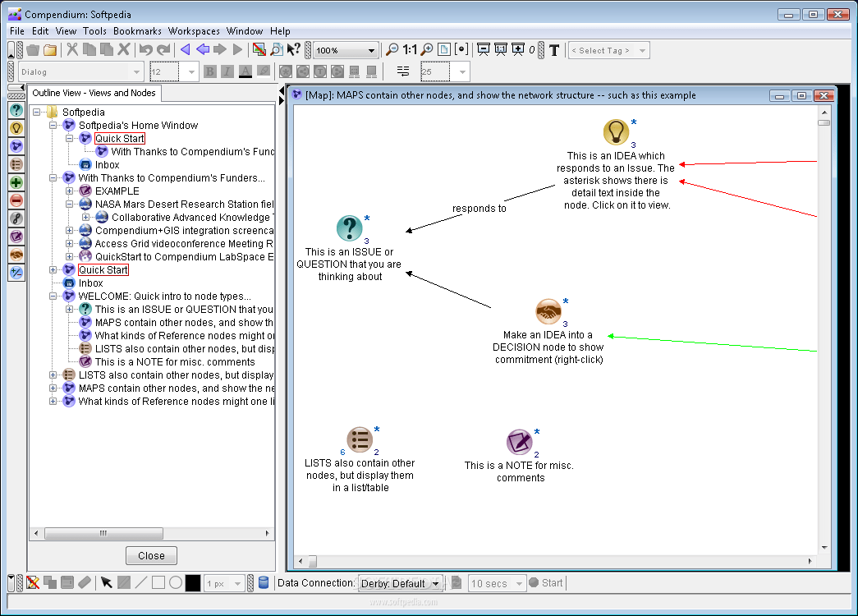This screenshot has height=616, width=858.
Task: Select the Decision handshake tool in sidebar
Action: pos(16,255)
